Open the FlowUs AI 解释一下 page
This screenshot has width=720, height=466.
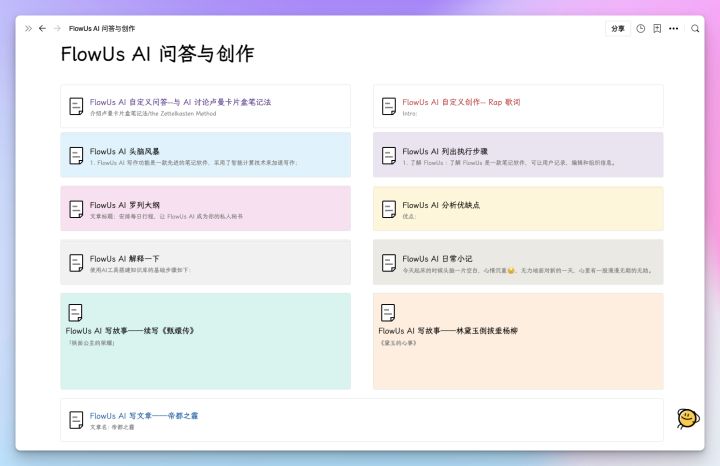pos(125,258)
